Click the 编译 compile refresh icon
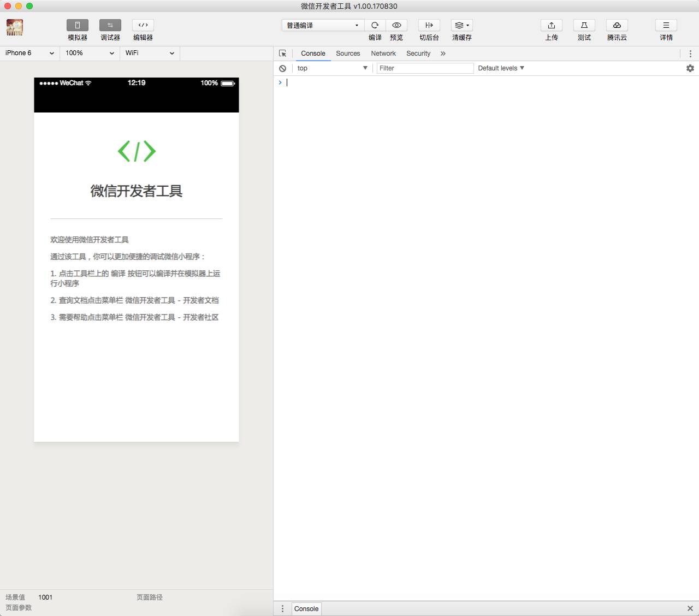The height and width of the screenshot is (616, 699). click(375, 25)
